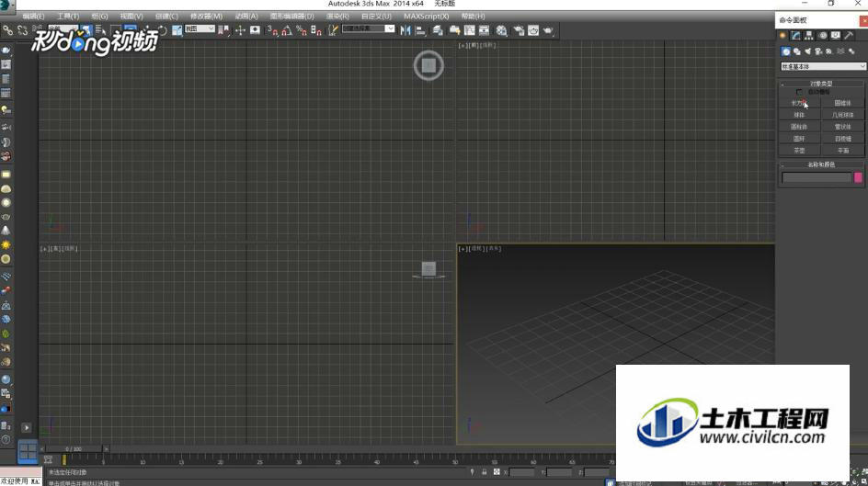This screenshot has height=486, width=868.
Task: Open the Layer Manager icon
Action: tap(438, 29)
